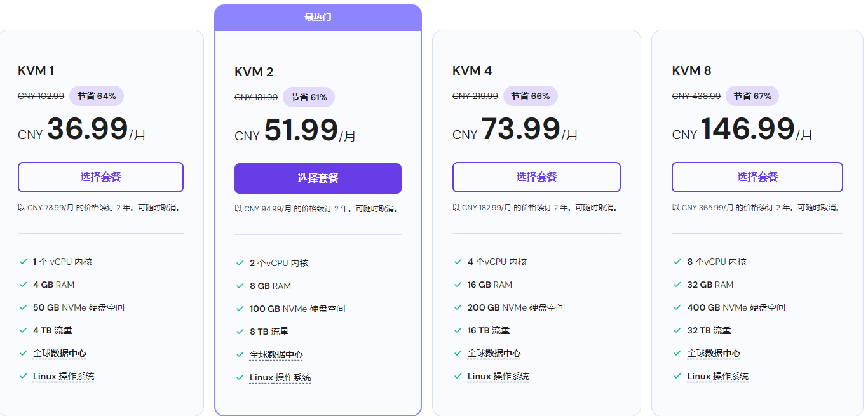
Task: Choose the KVM 4 选择套餐 button
Action: pos(536,177)
